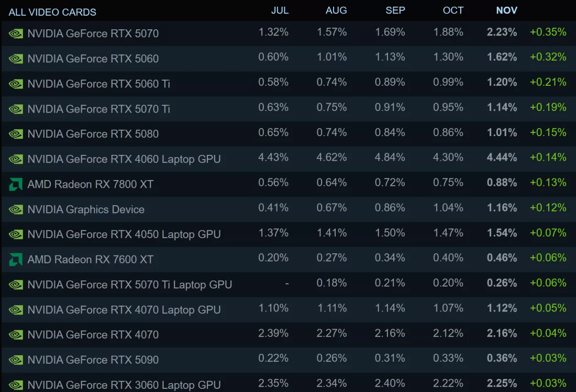
Task: Click the 2.16% November value for RTX 4070
Action: 502,333
